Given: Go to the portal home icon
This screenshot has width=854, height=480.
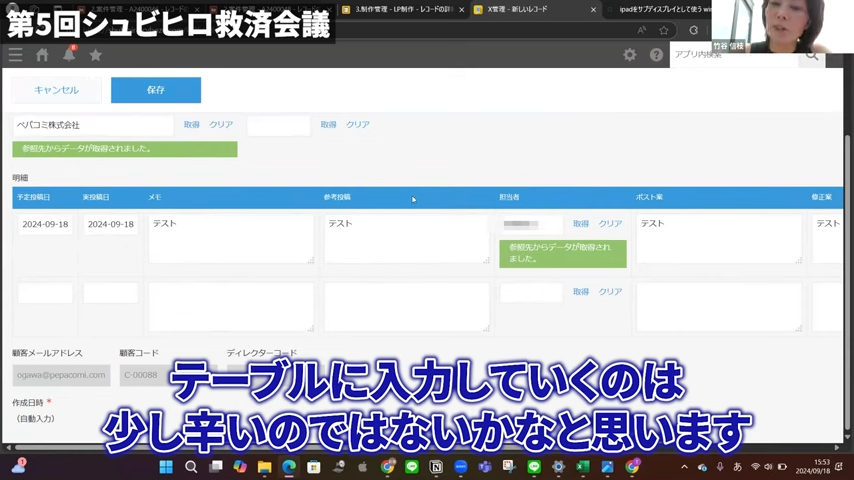Looking at the screenshot, I should [42, 55].
